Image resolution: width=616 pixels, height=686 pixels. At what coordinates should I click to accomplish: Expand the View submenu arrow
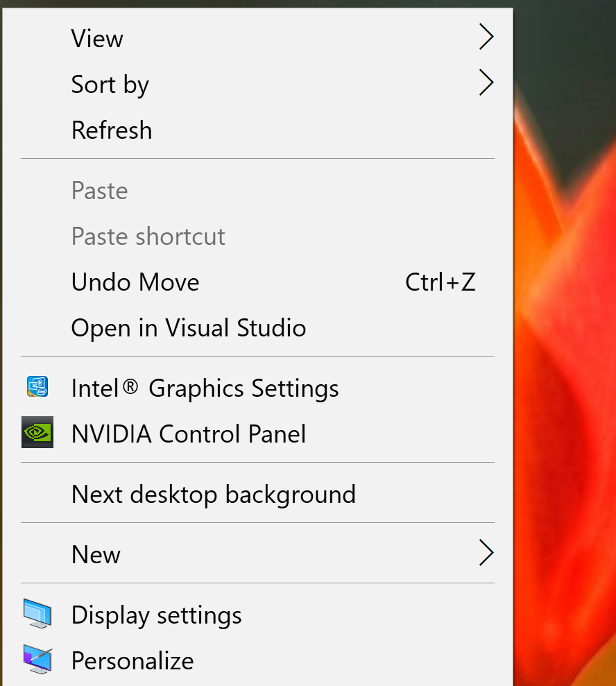coord(486,37)
